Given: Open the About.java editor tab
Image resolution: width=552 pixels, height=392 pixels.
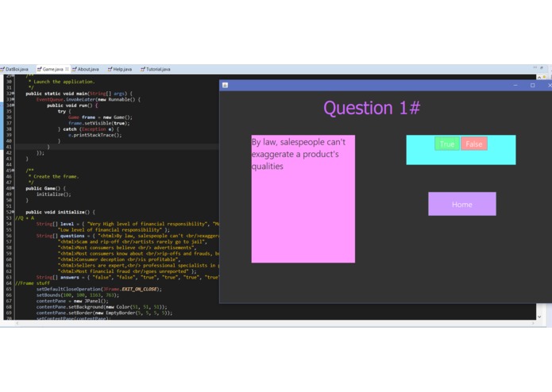Looking at the screenshot, I should coord(86,69).
